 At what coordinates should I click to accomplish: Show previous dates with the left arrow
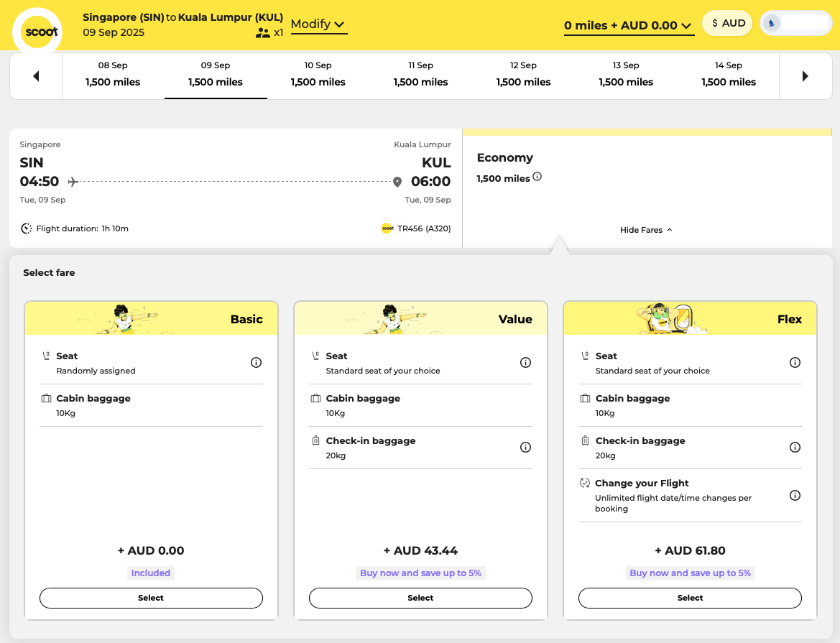pyautogui.click(x=36, y=76)
